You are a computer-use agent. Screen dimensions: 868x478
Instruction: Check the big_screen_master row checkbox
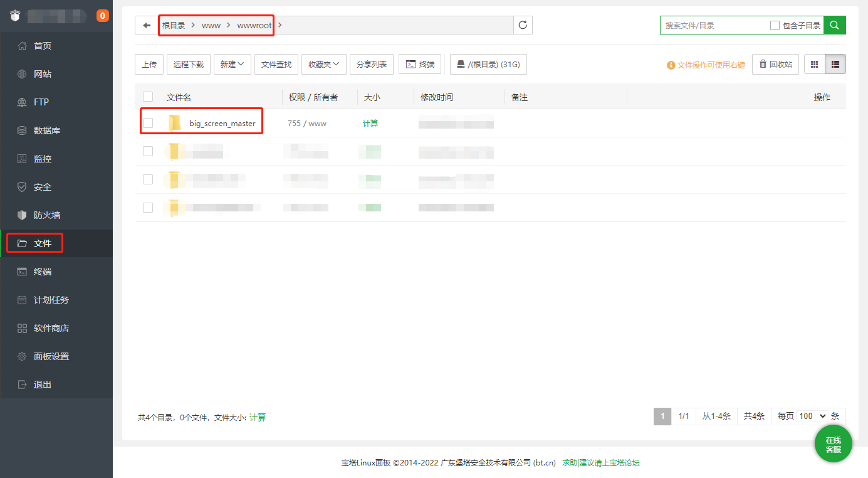pyautogui.click(x=148, y=123)
